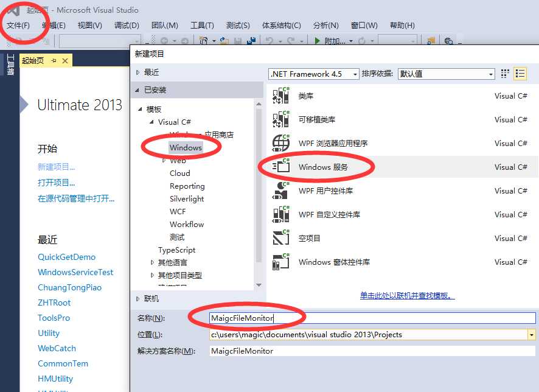Collapse the Visual C# tree node
The image size is (539, 392).
coord(151,122)
